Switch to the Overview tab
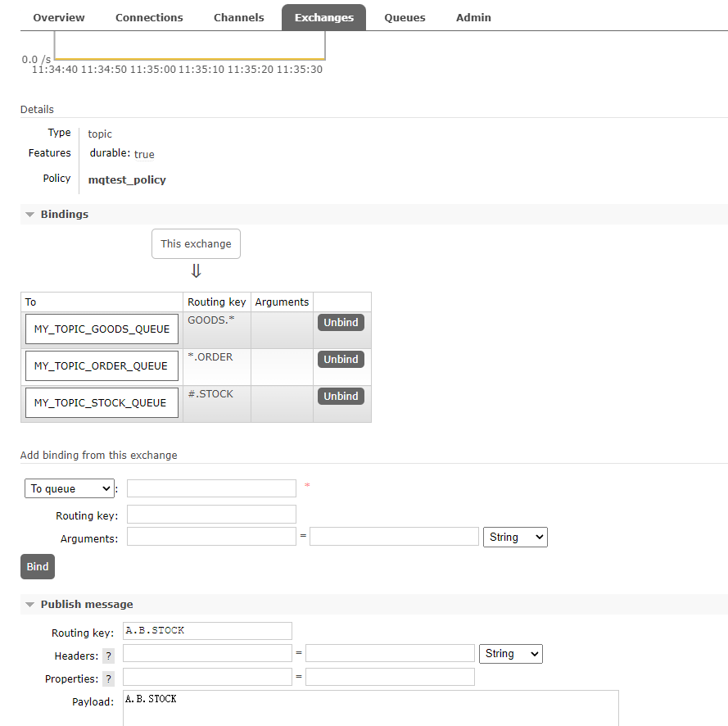Image resolution: width=728 pixels, height=726 pixels. click(x=59, y=18)
